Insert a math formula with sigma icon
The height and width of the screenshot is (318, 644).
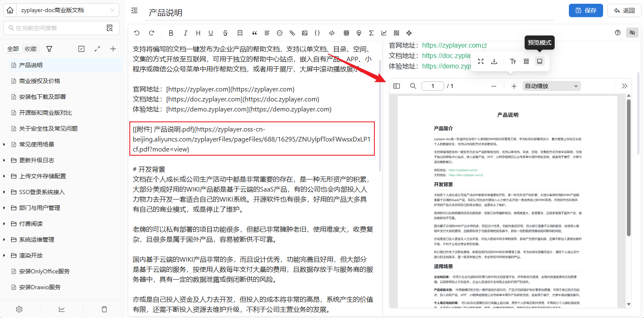371,33
